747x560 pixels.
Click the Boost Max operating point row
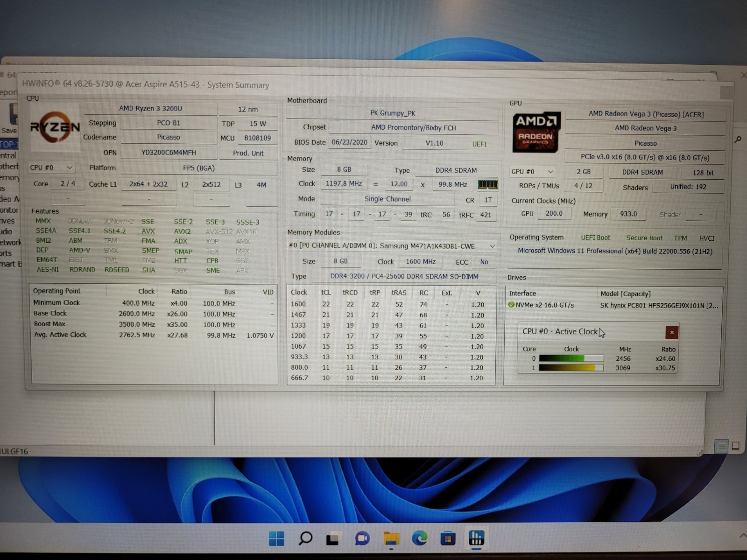click(154, 324)
